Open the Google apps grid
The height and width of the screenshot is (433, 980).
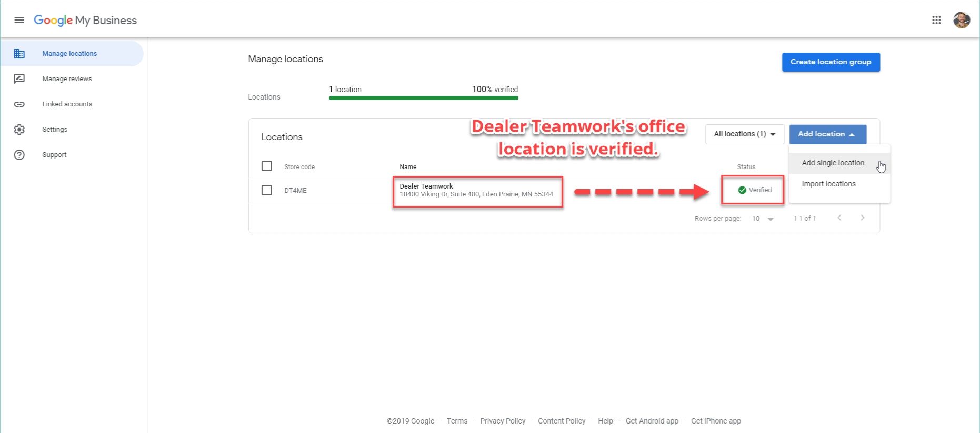point(936,20)
